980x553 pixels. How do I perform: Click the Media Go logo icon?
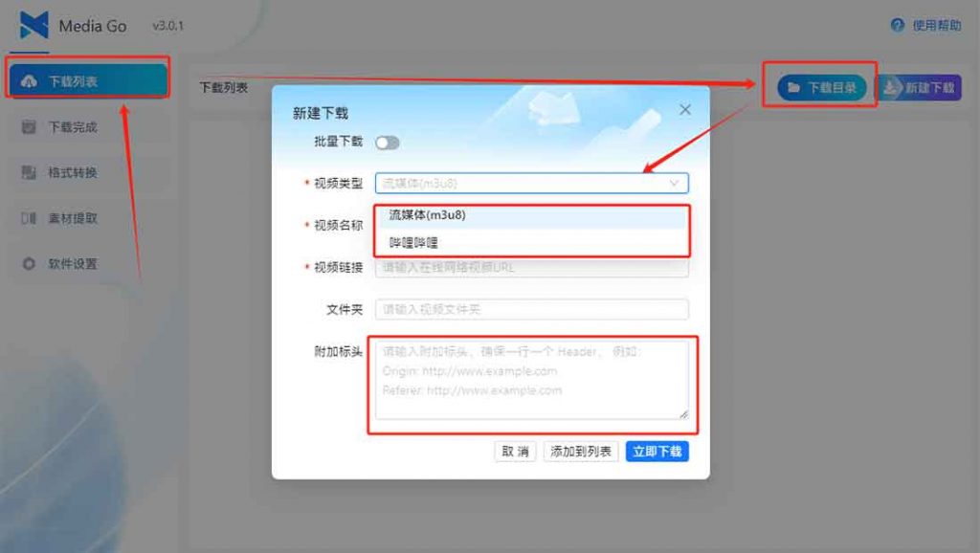33,25
